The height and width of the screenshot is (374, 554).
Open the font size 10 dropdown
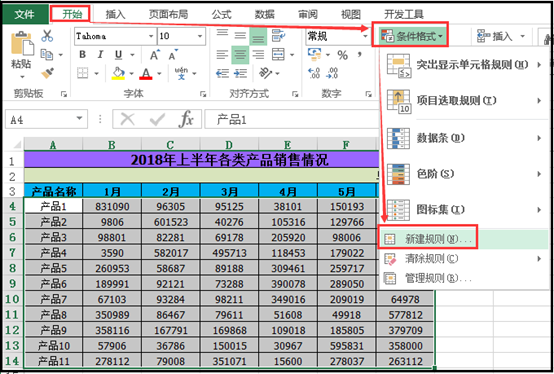point(200,36)
